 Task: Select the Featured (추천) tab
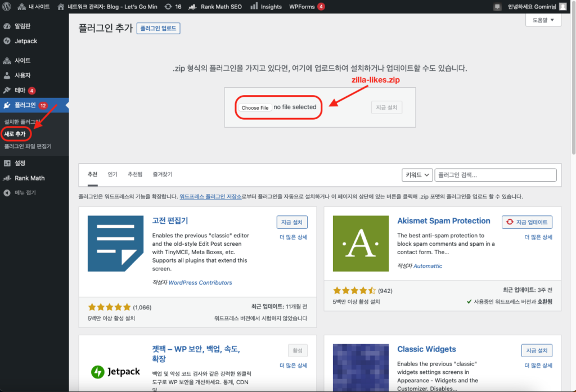(x=93, y=174)
